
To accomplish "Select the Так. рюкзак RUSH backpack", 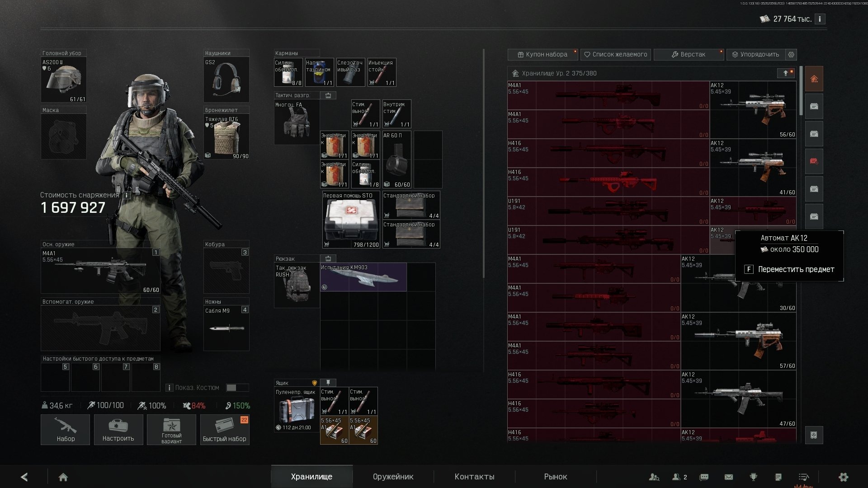I will coord(297,285).
